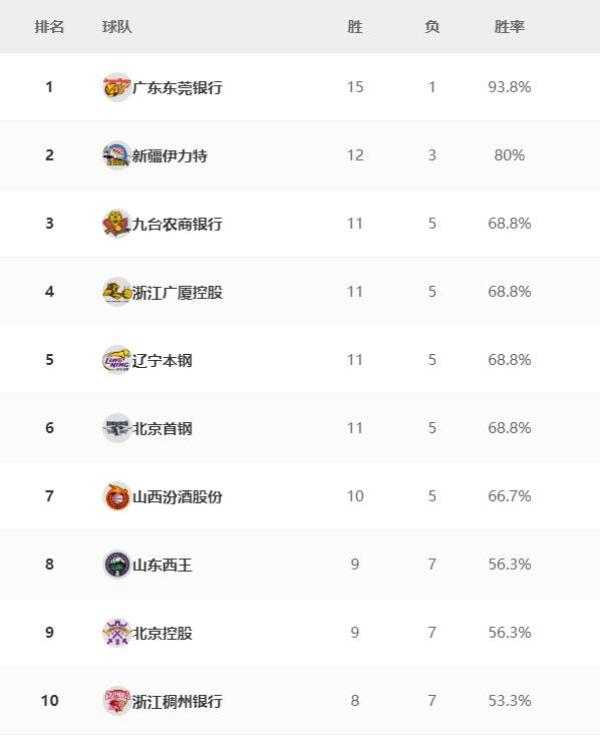Sort by the 胜 column header
Viewport: 600px width, 737px height.
[355, 27]
